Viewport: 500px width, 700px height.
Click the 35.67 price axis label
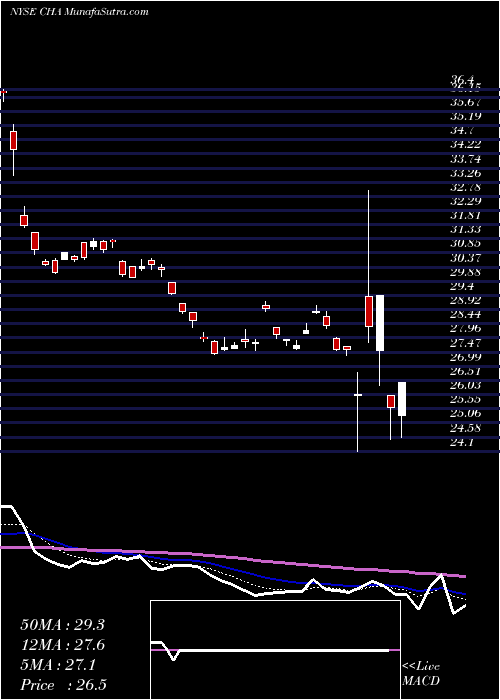click(x=466, y=102)
